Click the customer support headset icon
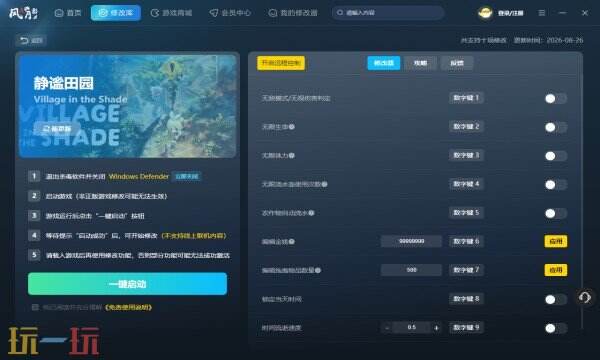 (585, 297)
